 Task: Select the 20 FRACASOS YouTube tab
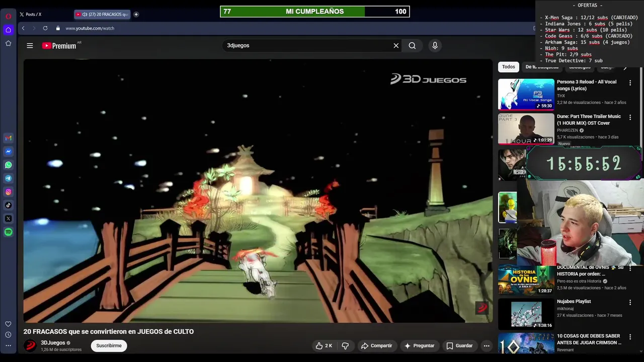coord(102,14)
